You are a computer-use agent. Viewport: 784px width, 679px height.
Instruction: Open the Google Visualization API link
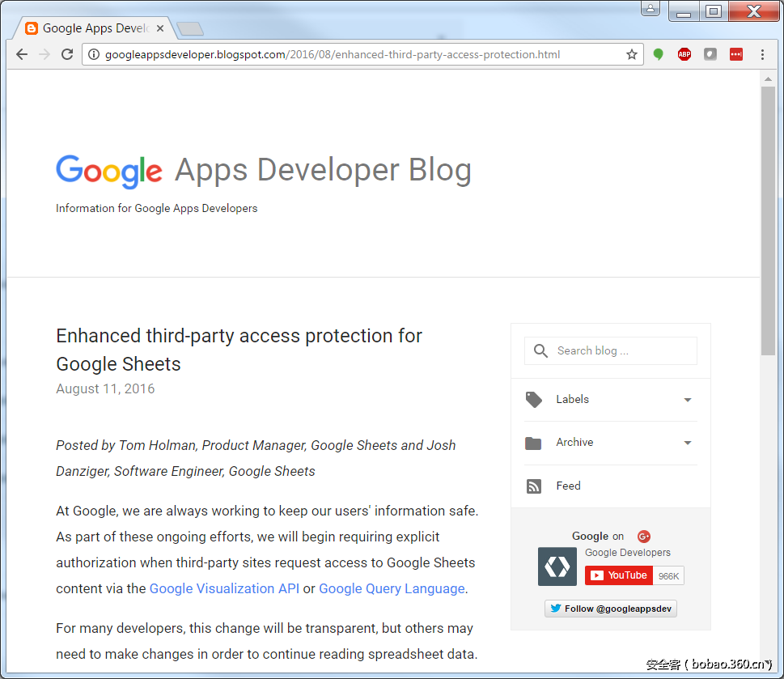coord(224,588)
